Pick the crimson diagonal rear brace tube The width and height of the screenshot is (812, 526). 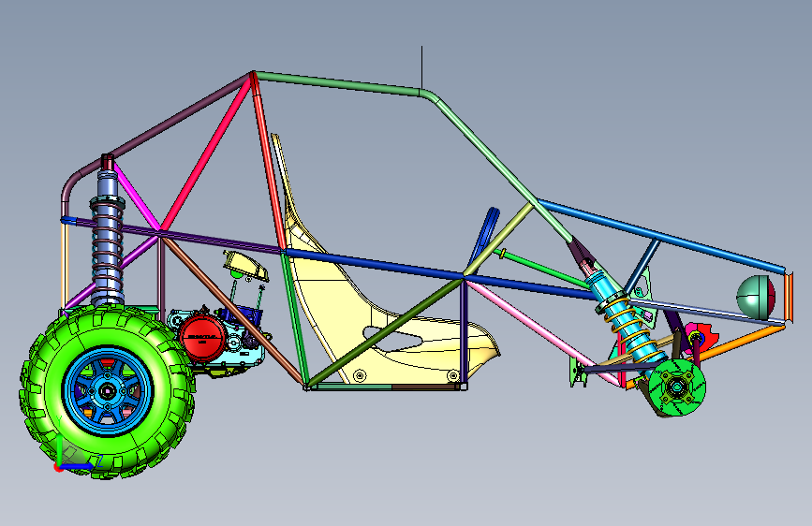(x=207, y=153)
